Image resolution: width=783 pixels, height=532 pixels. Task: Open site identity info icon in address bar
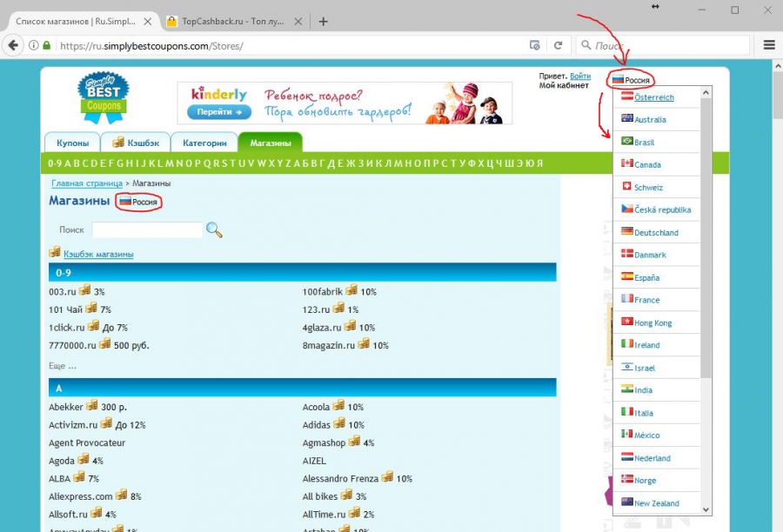pyautogui.click(x=33, y=45)
